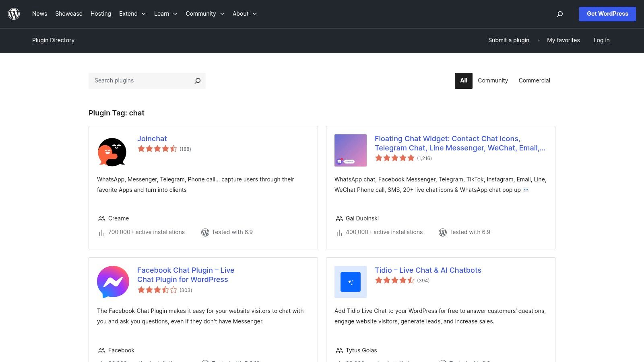The width and height of the screenshot is (644, 362).
Task: Open the Hosting menu item
Action: pyautogui.click(x=101, y=14)
